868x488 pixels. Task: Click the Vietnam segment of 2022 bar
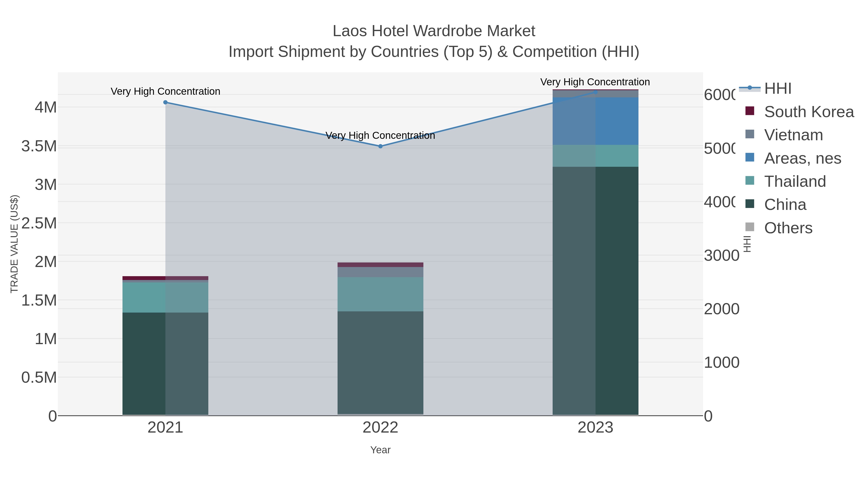(380, 272)
